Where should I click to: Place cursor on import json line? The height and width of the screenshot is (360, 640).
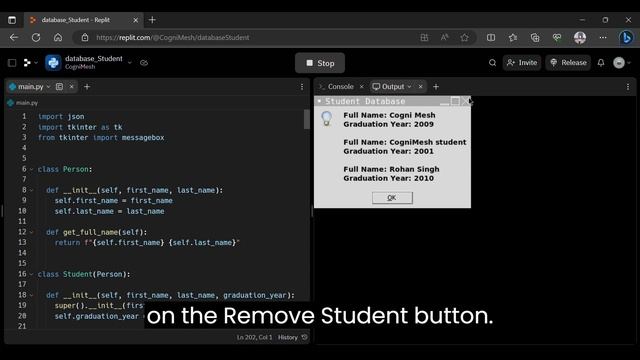[x=61, y=116]
